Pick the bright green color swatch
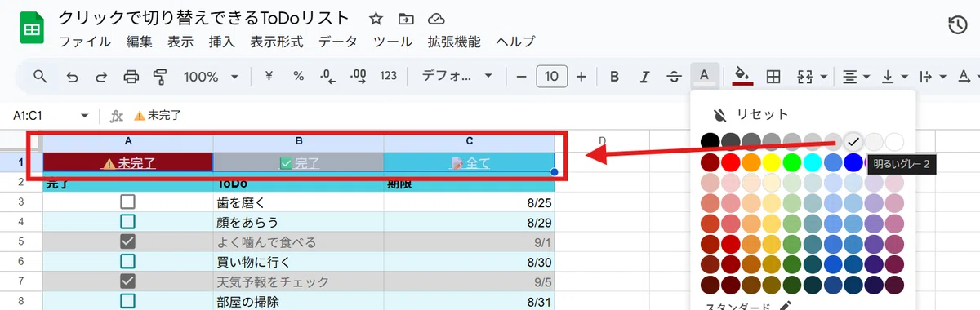The width and height of the screenshot is (980, 310). pos(792,162)
